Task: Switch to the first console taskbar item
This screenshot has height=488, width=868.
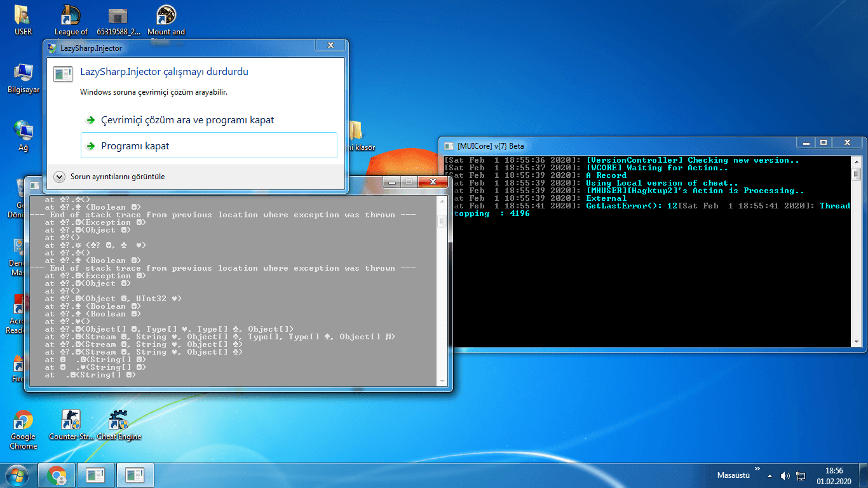Action: [x=95, y=475]
